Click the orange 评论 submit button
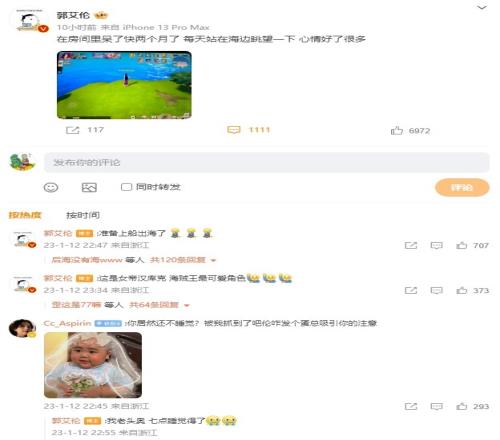Viewport: 500px width, 440px height. pos(462,188)
